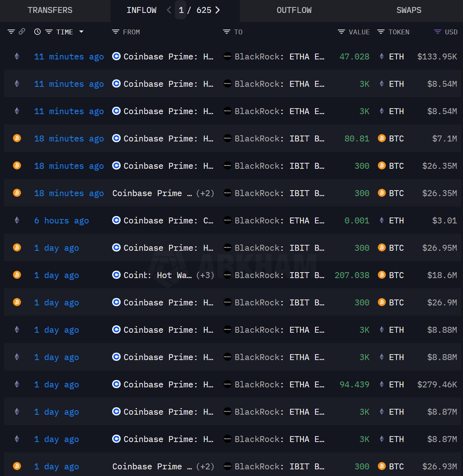This screenshot has width=463, height=476.
Task: Open the VALUE column filter icon
Action: [341, 32]
